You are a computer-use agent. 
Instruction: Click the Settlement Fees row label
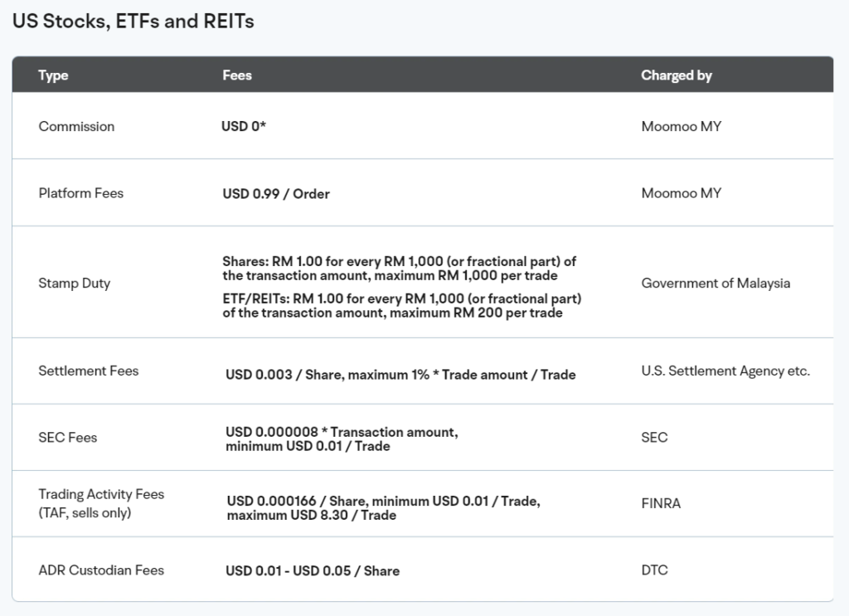(88, 371)
